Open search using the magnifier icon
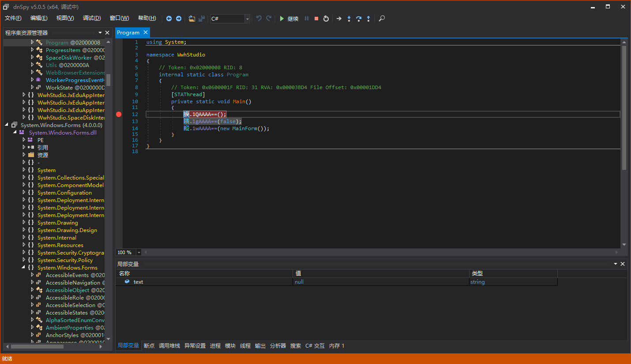Viewport: 631px width, 364px height. tap(381, 19)
